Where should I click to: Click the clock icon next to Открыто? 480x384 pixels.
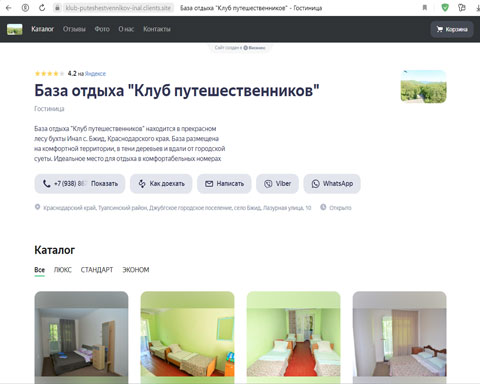(x=323, y=207)
